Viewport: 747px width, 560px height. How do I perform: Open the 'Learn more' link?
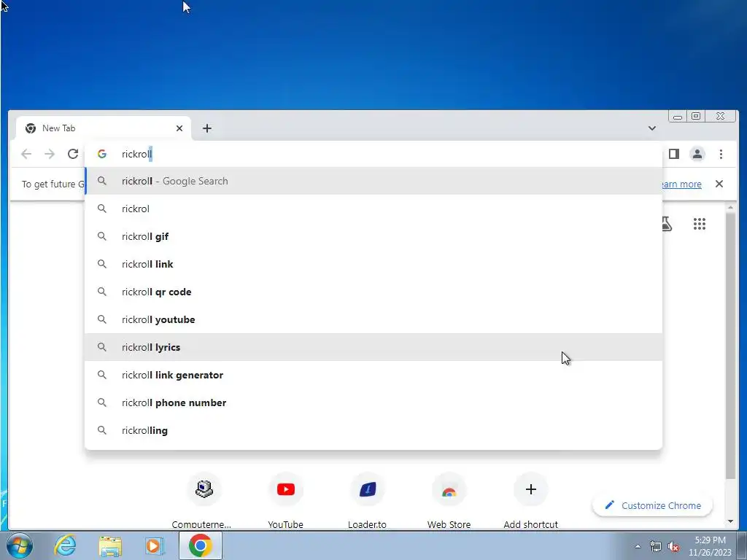[682, 184]
